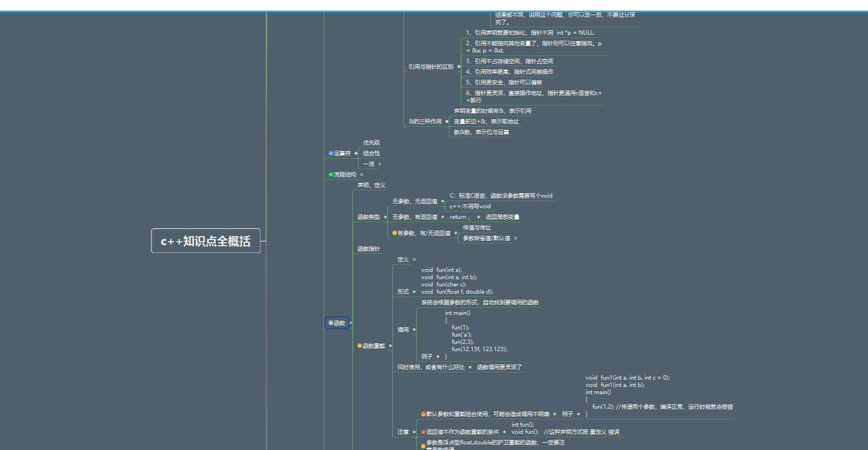Image resolution: width=868 pixels, height=450 pixels.
Task: Click the red icon before 返回值不作为函数重载的条件
Action: point(424,432)
